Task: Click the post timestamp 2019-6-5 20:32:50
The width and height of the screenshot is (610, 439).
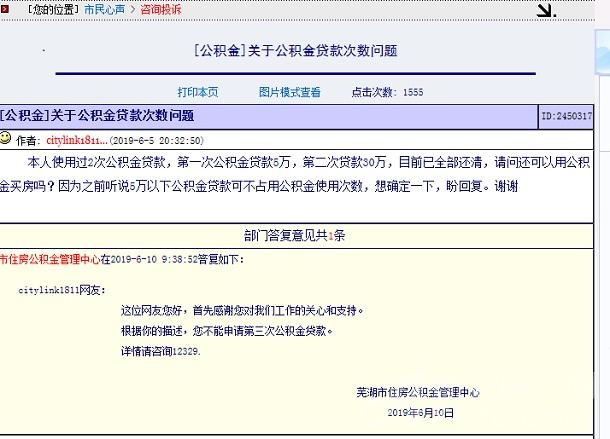Action: pyautogui.click(x=156, y=141)
